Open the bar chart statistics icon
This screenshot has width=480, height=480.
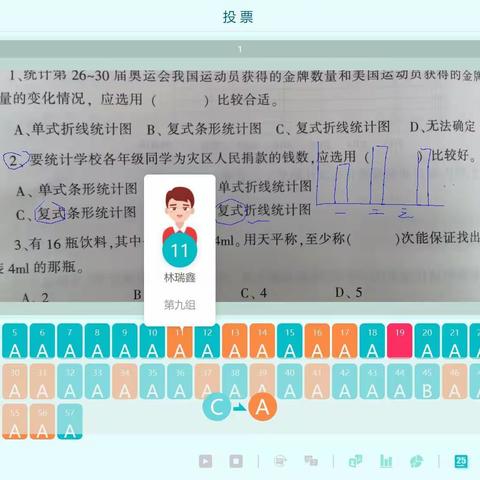(x=386, y=461)
